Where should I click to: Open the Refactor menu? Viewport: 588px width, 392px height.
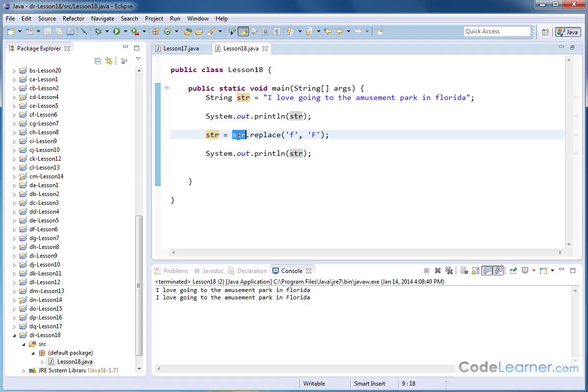click(x=73, y=19)
